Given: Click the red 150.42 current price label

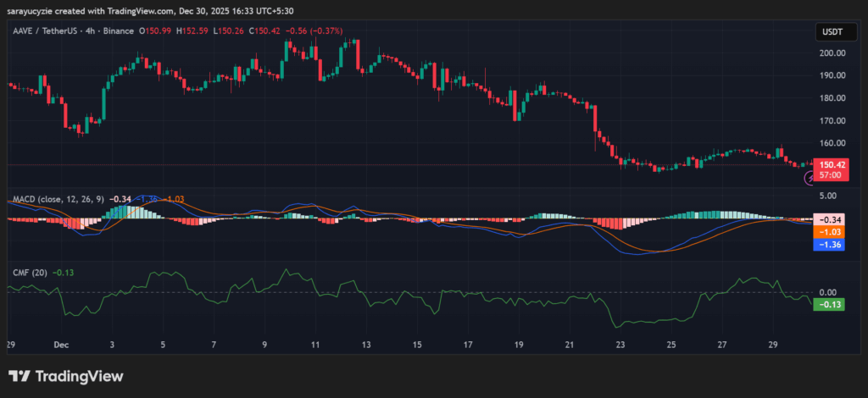Looking at the screenshot, I should [x=829, y=164].
